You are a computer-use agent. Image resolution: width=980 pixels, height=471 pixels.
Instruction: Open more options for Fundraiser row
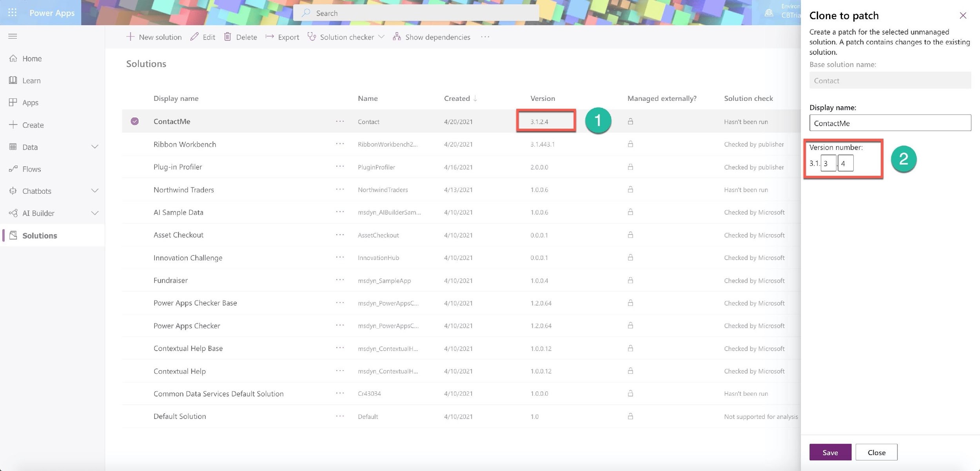pos(340,280)
